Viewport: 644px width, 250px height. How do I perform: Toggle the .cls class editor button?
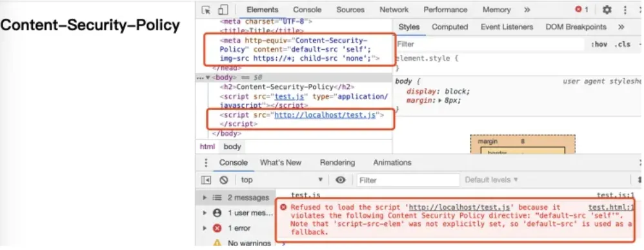click(622, 45)
